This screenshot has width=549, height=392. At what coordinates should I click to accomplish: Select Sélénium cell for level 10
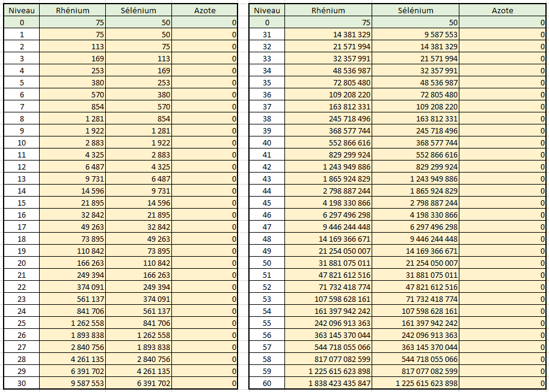[x=138, y=142]
